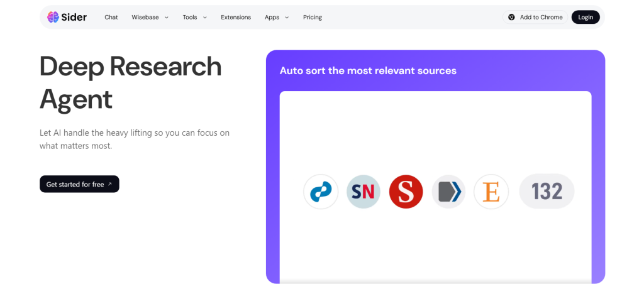
Task: Click the Login button
Action: [x=586, y=17]
